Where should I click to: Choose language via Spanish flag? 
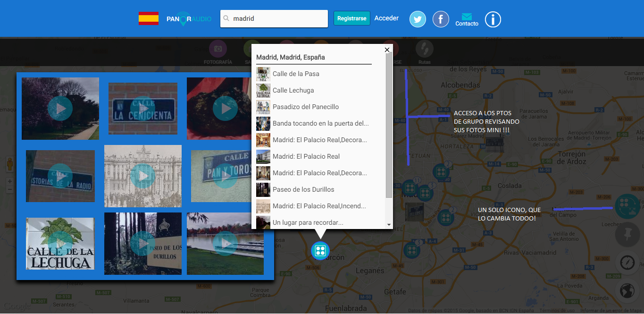tap(148, 19)
